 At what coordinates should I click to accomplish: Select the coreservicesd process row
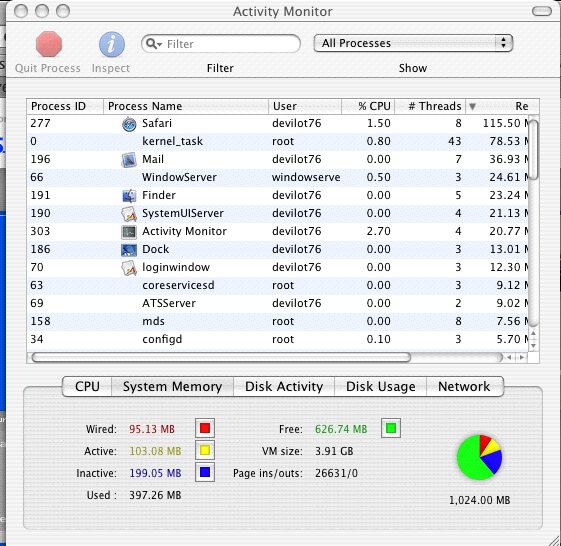pos(277,286)
